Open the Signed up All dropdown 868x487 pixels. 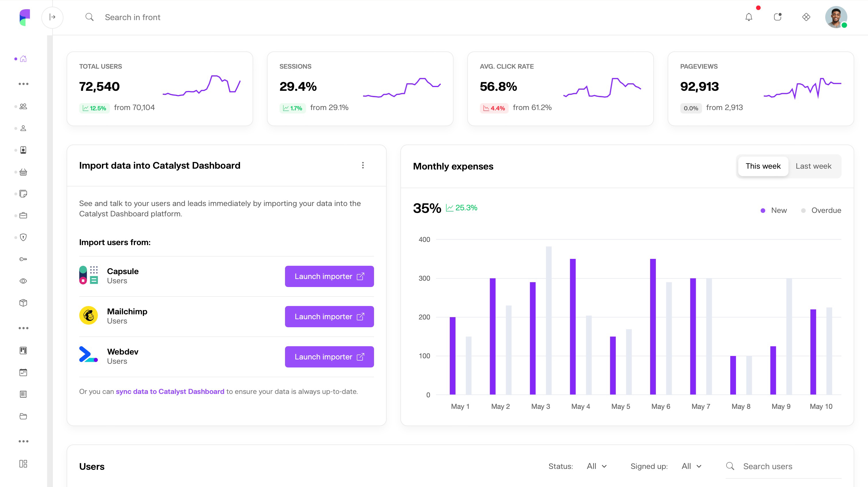coord(691,466)
